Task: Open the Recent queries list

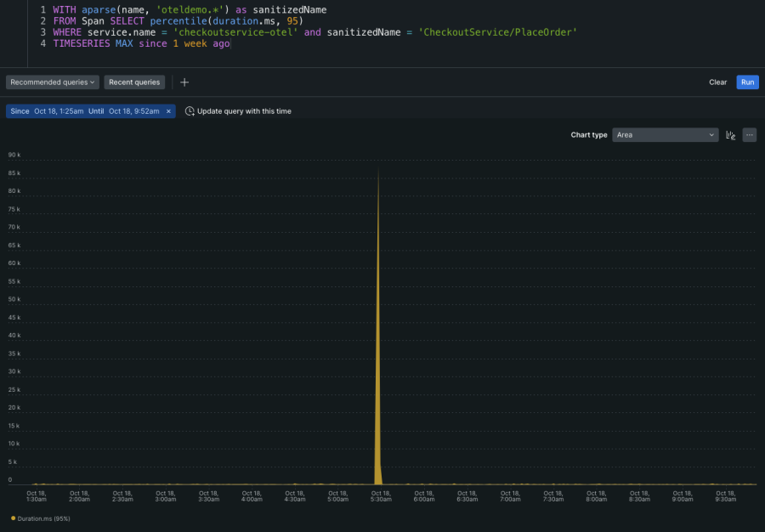Action: pos(134,82)
